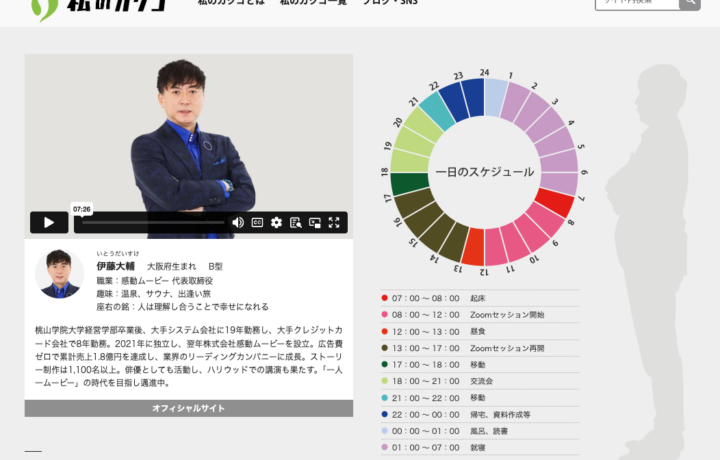Click the site search magnifier button

(689, 3)
